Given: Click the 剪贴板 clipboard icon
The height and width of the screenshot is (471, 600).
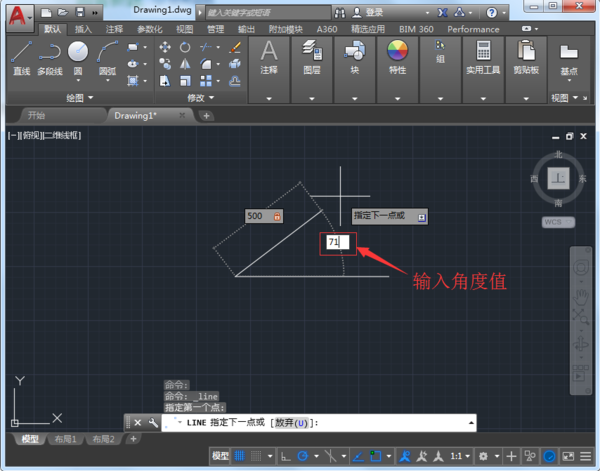Looking at the screenshot, I should point(526,52).
